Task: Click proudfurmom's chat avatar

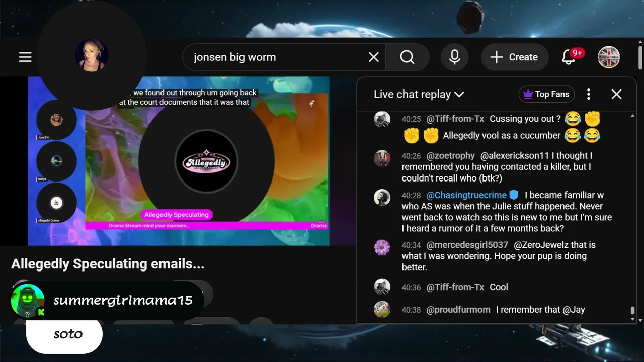Action: coord(382,309)
